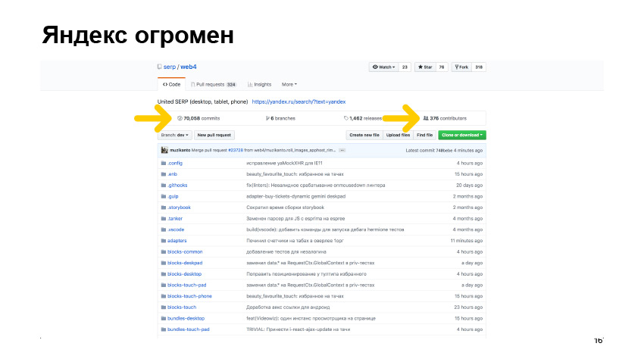Click the .vscode folder icon
The height and width of the screenshot is (362, 644).
(x=164, y=229)
